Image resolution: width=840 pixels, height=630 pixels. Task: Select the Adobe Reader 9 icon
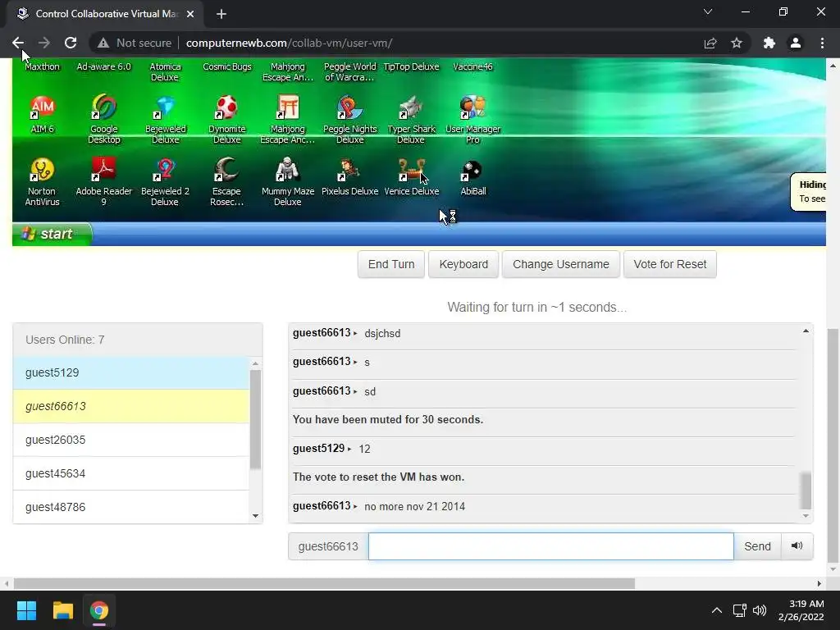pos(104,170)
